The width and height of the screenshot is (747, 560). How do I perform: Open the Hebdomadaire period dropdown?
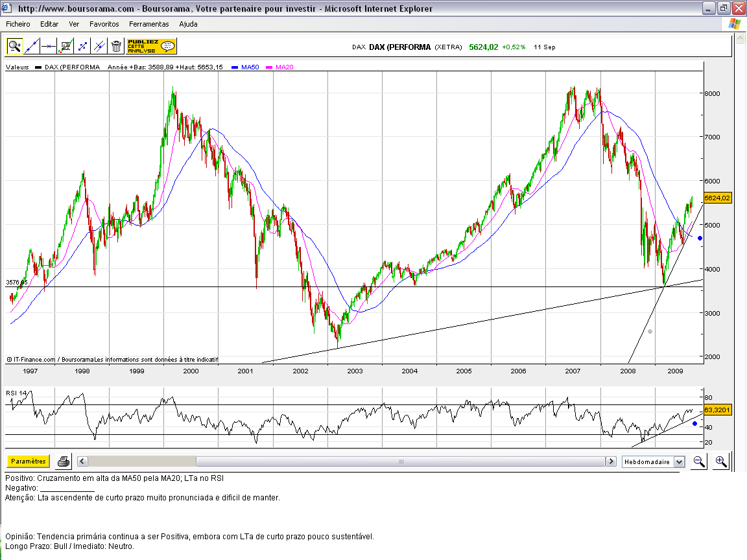(x=653, y=461)
